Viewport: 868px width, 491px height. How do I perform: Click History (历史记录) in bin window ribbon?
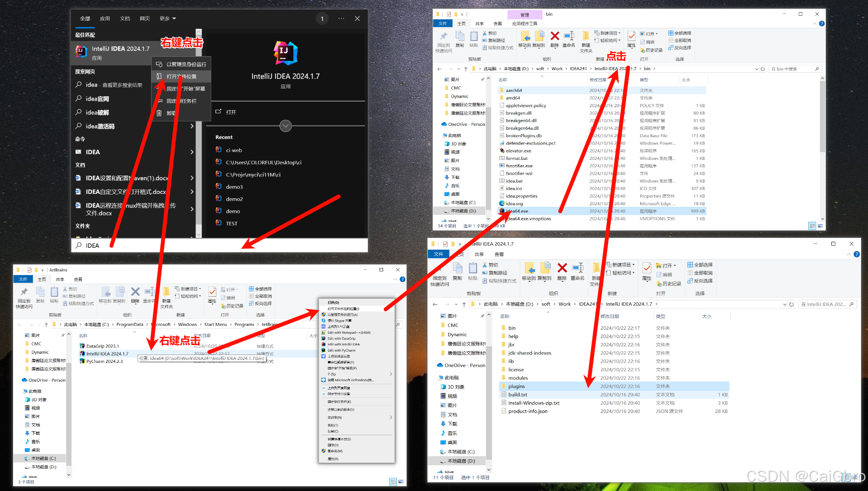(651, 50)
